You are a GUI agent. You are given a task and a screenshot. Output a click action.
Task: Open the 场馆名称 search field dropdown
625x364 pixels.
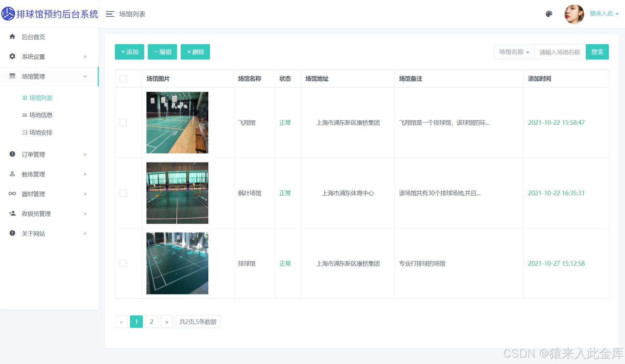(514, 52)
